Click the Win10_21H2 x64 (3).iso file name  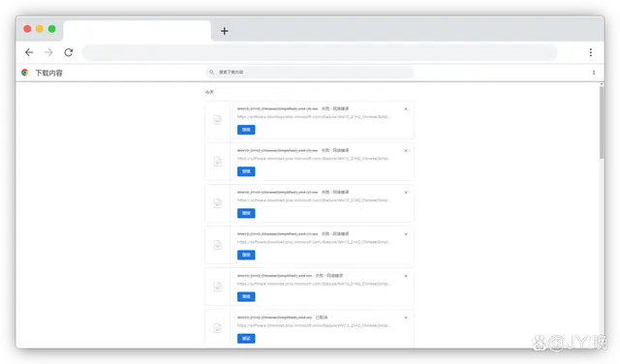pyautogui.click(x=277, y=151)
